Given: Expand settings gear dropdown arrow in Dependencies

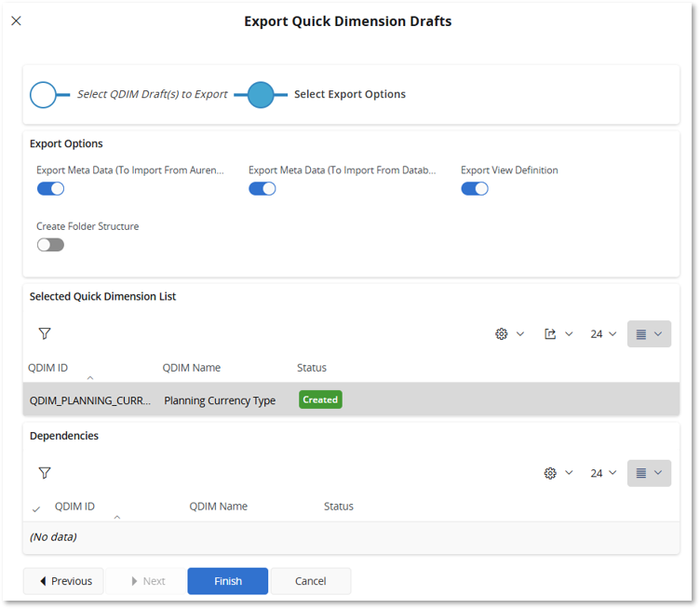Looking at the screenshot, I should tap(569, 473).
